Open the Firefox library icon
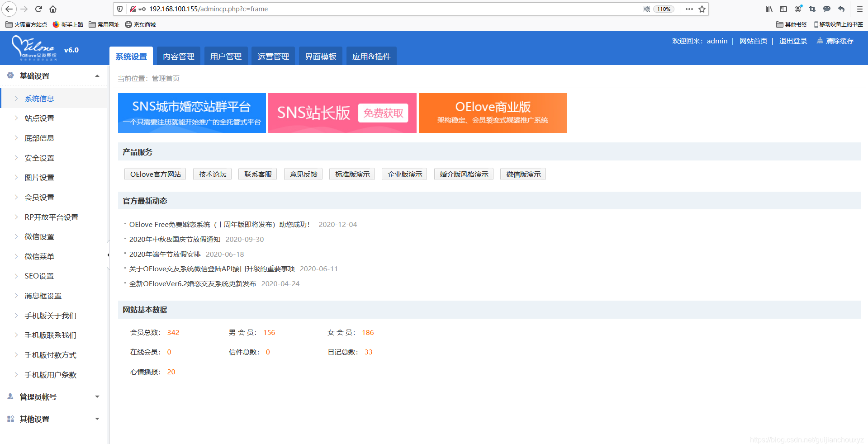This screenshot has height=448, width=868. click(769, 9)
